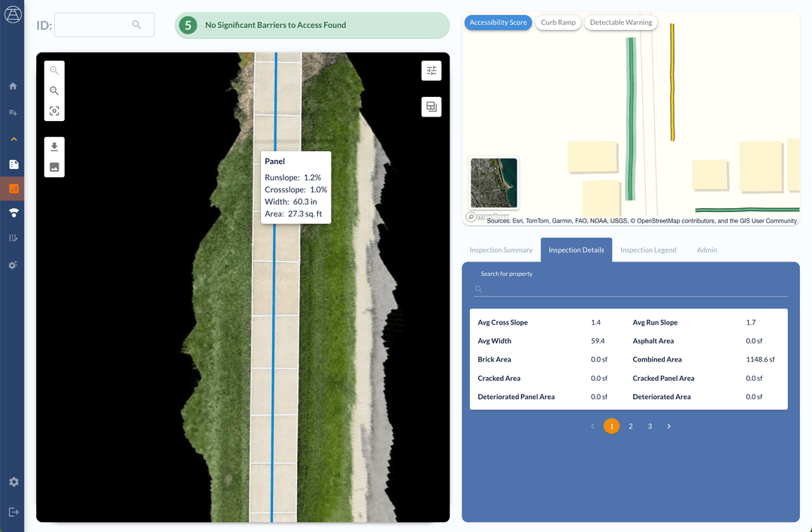Show the Detectable Warning map layer
The width and height of the screenshot is (812, 532).
point(620,23)
